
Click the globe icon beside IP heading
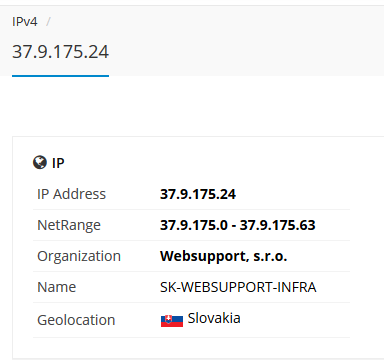[x=40, y=163]
